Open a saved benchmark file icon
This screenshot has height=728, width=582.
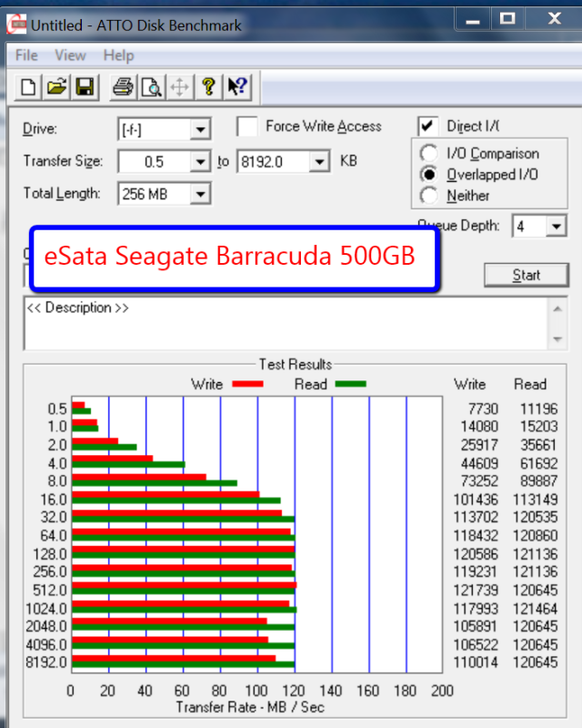[56, 86]
